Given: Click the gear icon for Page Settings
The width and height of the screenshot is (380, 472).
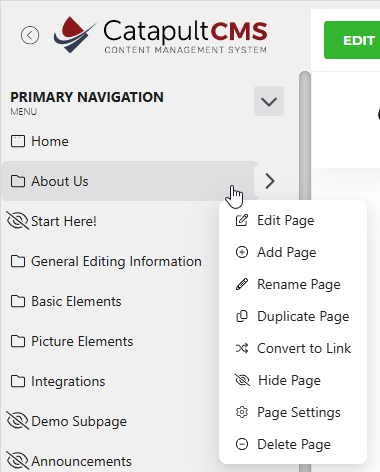Looking at the screenshot, I should click(242, 412).
